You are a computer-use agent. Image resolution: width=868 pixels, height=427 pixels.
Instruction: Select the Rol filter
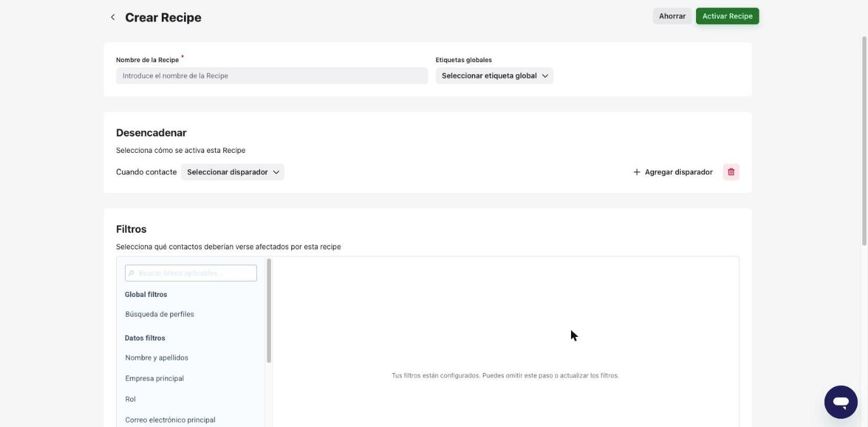coord(130,399)
